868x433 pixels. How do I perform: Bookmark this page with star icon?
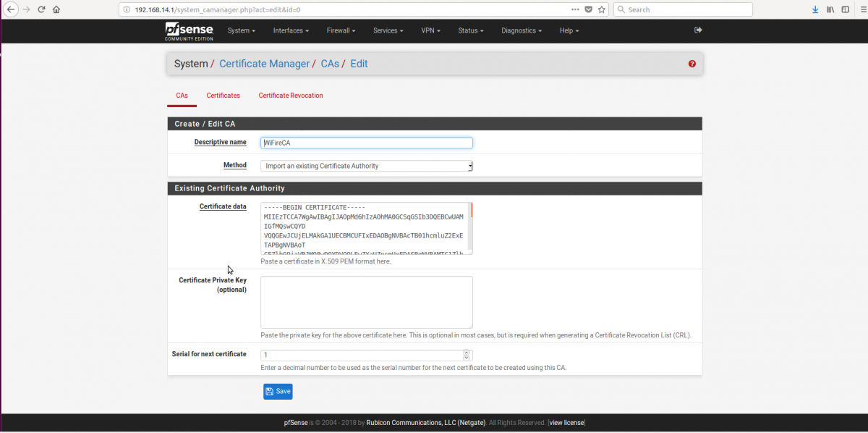pyautogui.click(x=601, y=9)
